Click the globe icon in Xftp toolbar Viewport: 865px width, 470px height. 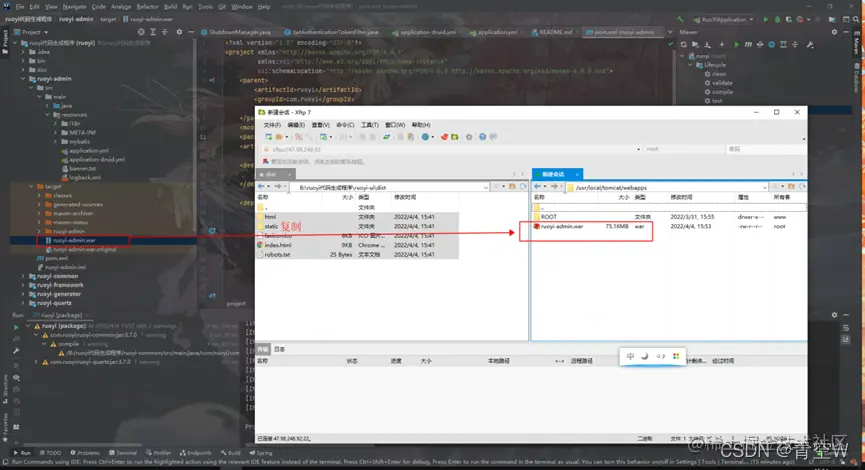pyautogui.click(x=425, y=137)
